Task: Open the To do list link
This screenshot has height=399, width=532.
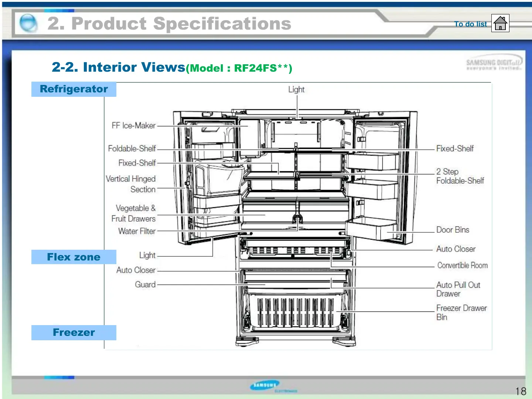Action: 470,24
